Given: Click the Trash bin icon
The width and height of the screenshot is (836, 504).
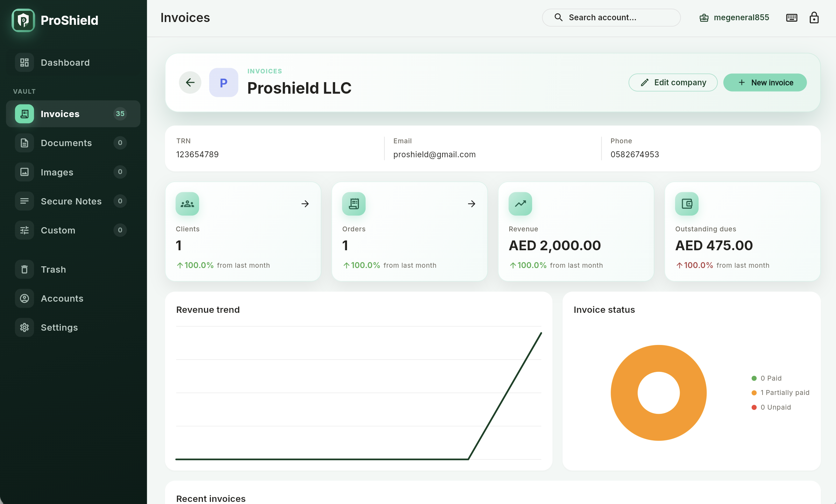Looking at the screenshot, I should (x=24, y=269).
